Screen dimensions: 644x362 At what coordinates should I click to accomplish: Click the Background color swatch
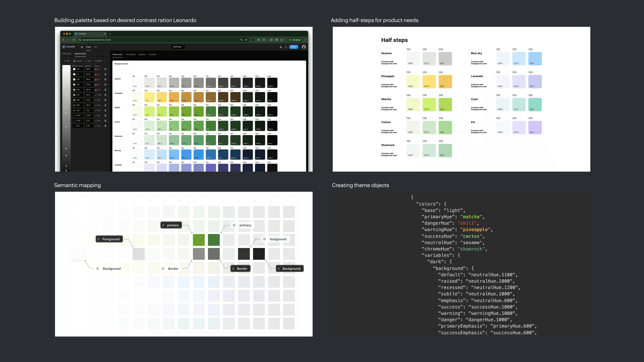(x=137, y=68)
